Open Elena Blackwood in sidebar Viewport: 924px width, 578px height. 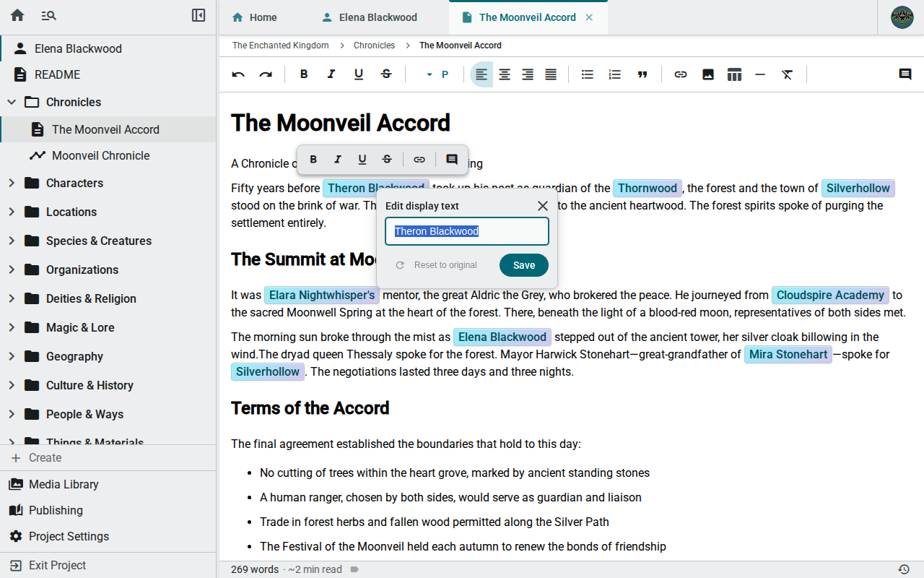point(108,48)
